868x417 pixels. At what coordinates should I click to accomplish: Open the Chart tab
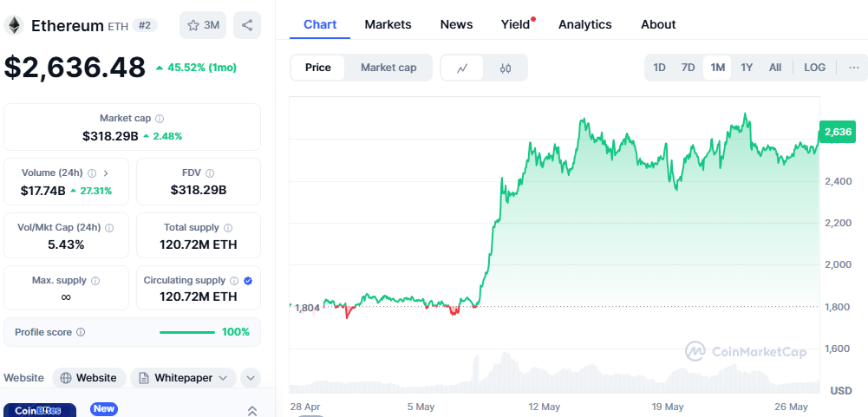pyautogui.click(x=320, y=24)
